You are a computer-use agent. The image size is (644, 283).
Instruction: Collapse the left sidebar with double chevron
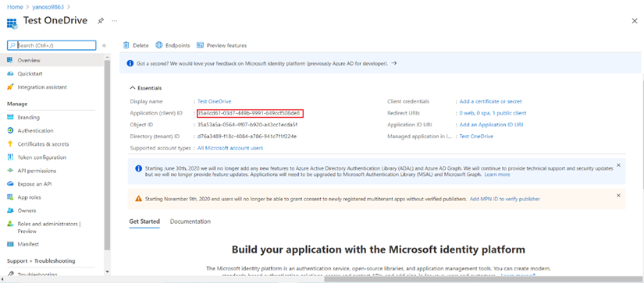pyautogui.click(x=104, y=45)
